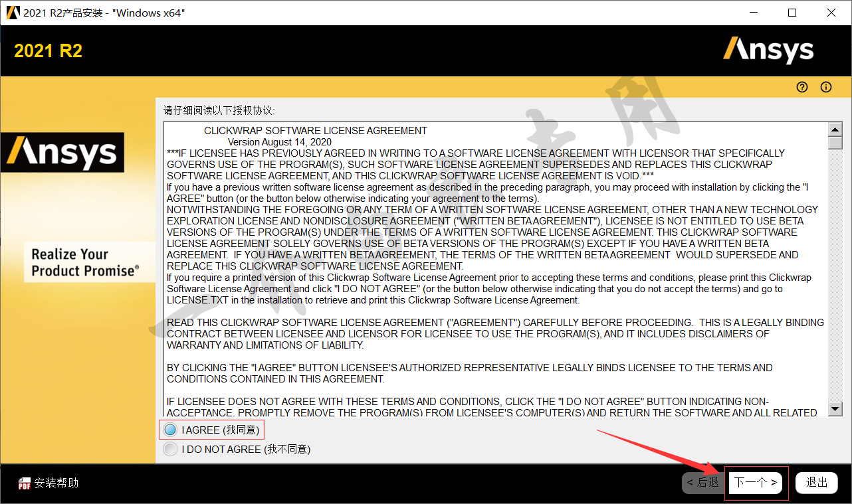852x504 pixels.
Task: Click the 请仔细阅读以下授权协议 label
Action: tap(219, 110)
